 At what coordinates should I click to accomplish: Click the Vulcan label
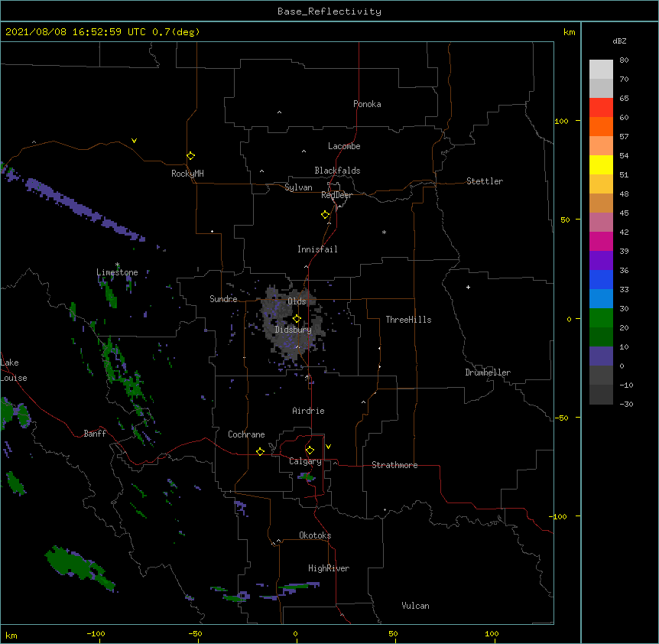(x=415, y=606)
